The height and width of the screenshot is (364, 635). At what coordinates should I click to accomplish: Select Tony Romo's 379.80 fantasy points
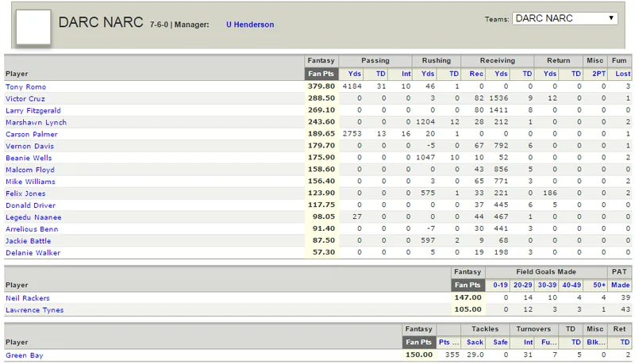point(321,86)
